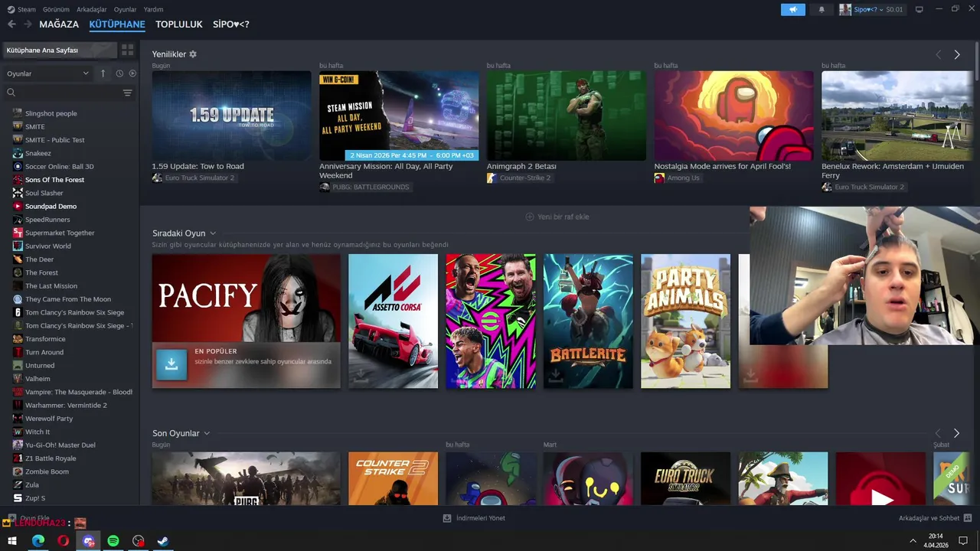The image size is (980, 551).
Task: Click the Big Picture mode monitor icon
Action: (x=920, y=9)
